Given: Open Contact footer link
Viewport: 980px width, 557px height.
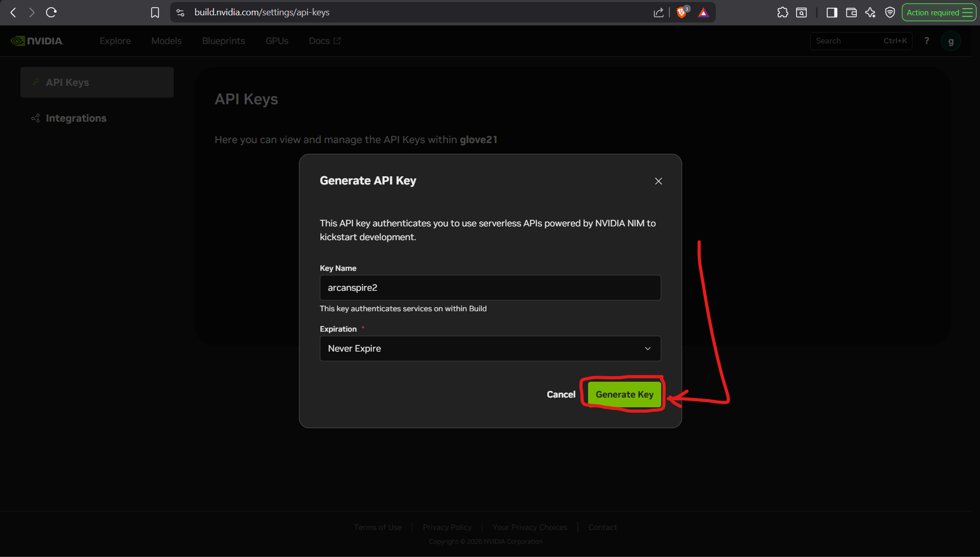Looking at the screenshot, I should tap(602, 527).
